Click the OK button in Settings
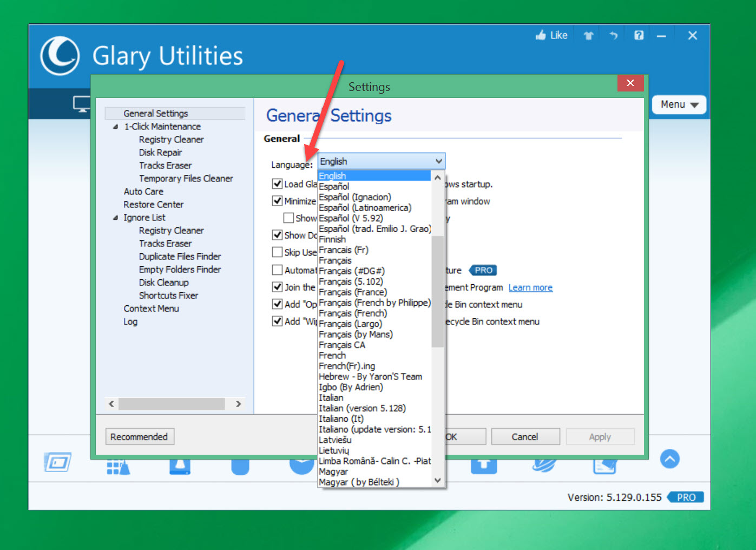The height and width of the screenshot is (550, 756). (x=465, y=437)
